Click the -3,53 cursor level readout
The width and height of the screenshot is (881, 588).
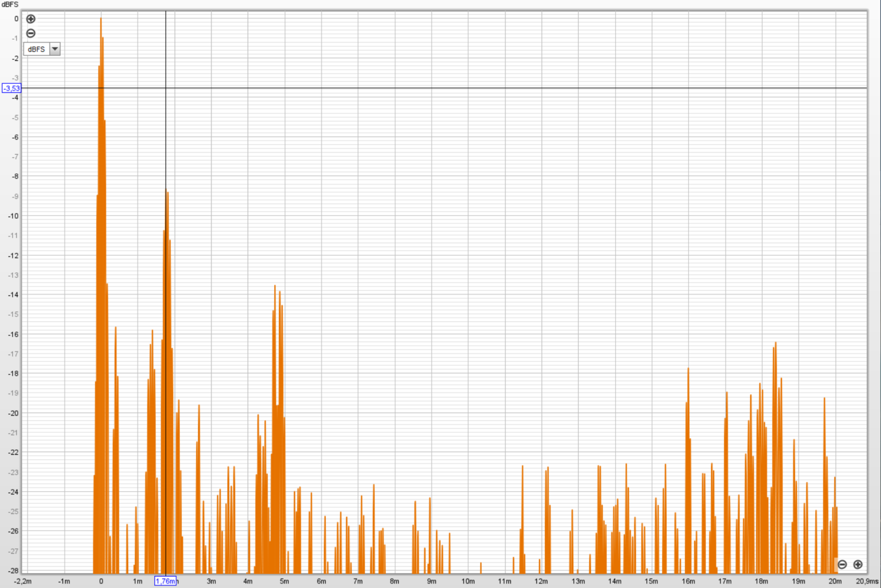(11, 88)
